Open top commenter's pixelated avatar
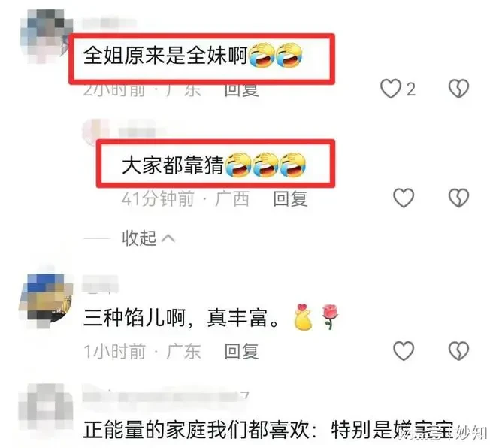 46,36
